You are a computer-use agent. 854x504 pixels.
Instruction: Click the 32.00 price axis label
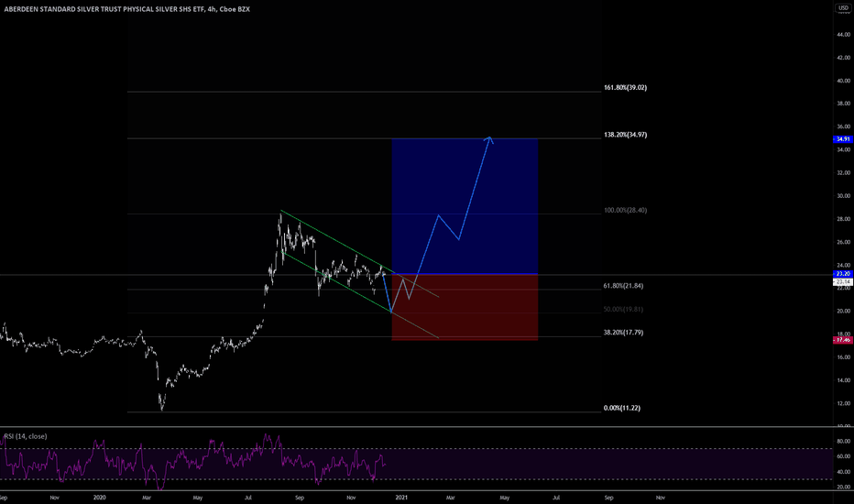[x=844, y=172]
